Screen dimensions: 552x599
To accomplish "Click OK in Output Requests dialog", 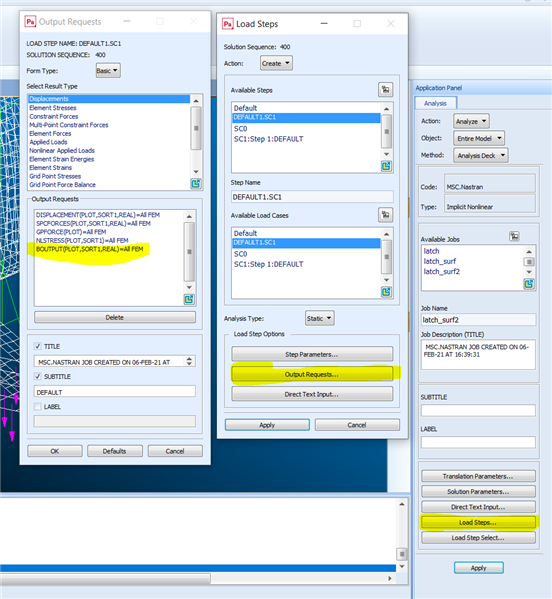I will coord(55,451).
